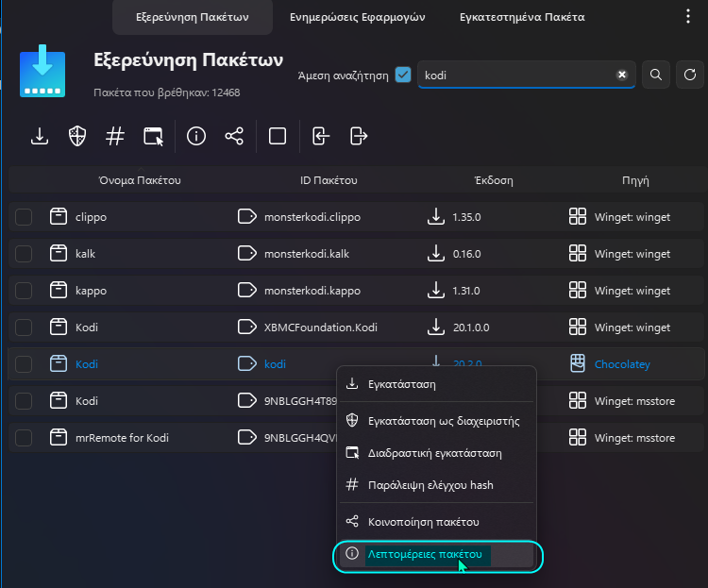708x588 pixels.
Task: Check the XBMCFoundation.Kodi row checkbox
Action: pyautogui.click(x=24, y=328)
